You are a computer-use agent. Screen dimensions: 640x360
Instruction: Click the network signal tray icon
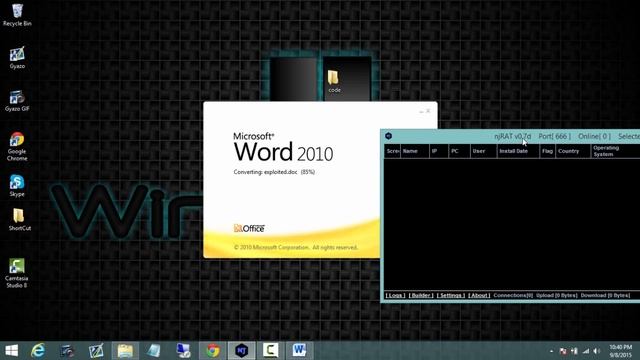point(586,351)
